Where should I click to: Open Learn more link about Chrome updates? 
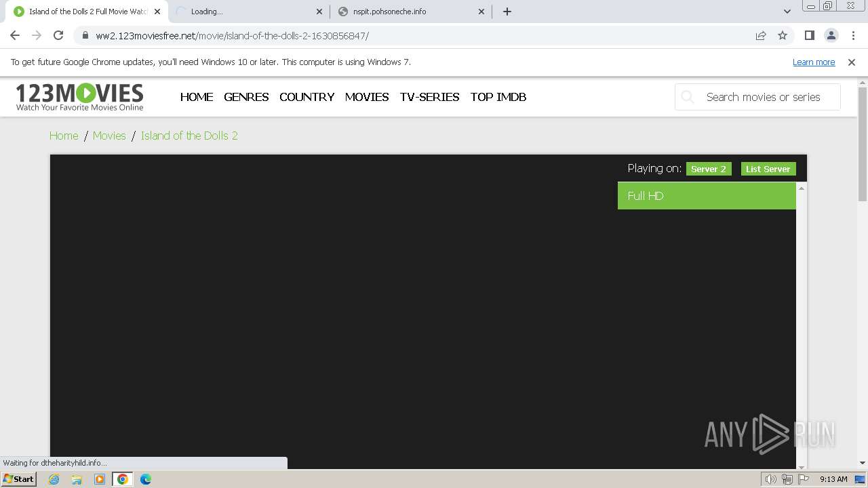point(814,62)
